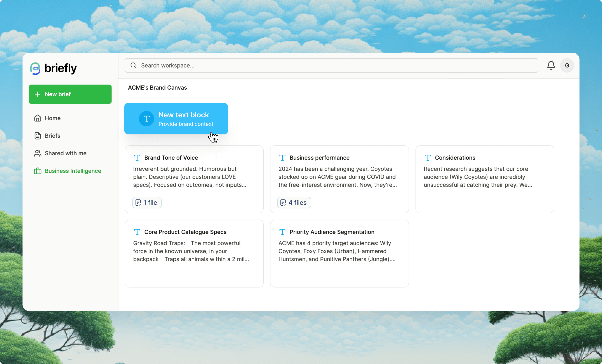The height and width of the screenshot is (364, 602).
Task: Open the Brand Tone of Voice card
Action: (x=194, y=179)
